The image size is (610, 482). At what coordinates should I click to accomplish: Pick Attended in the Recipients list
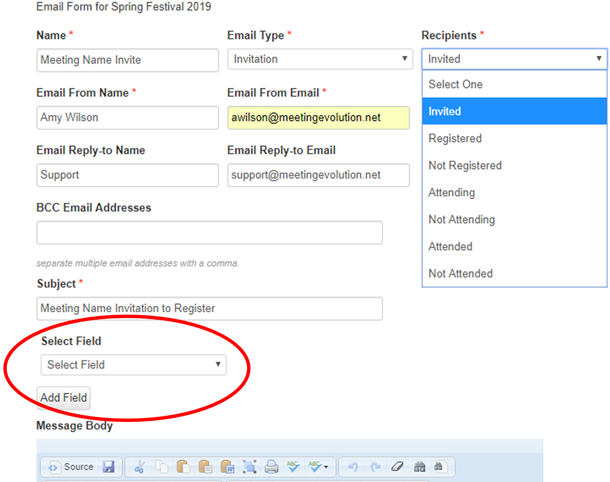(x=451, y=247)
